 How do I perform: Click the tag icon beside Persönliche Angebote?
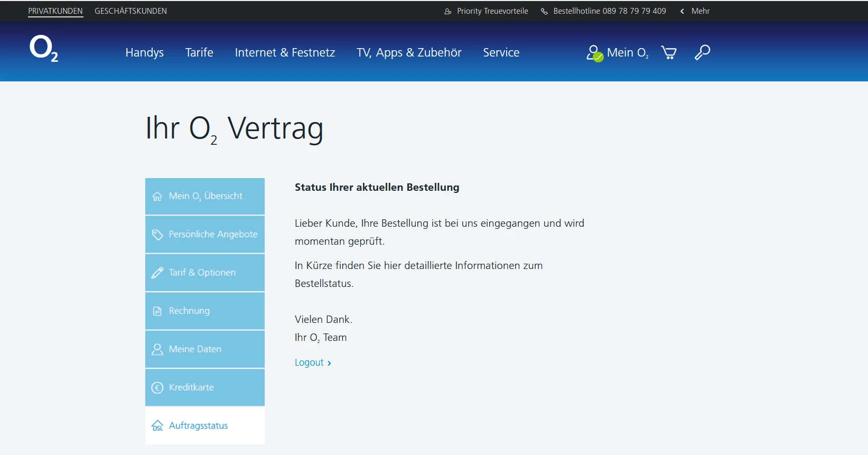157,235
